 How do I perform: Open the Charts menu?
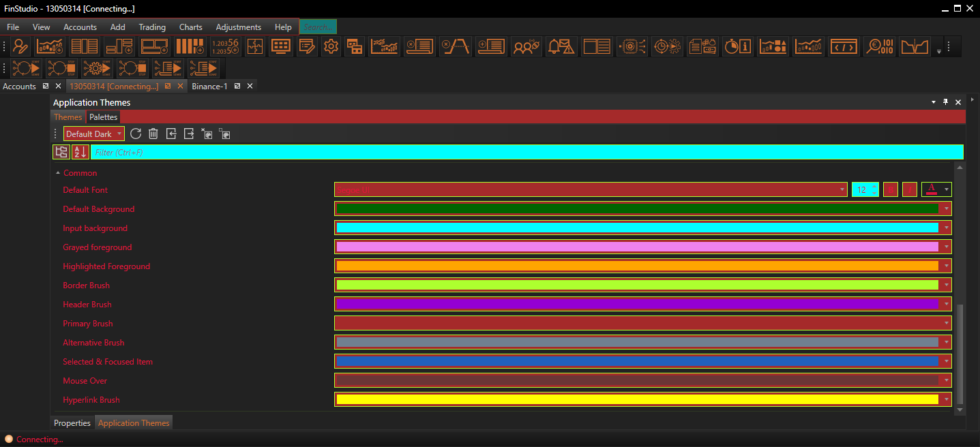(x=190, y=27)
